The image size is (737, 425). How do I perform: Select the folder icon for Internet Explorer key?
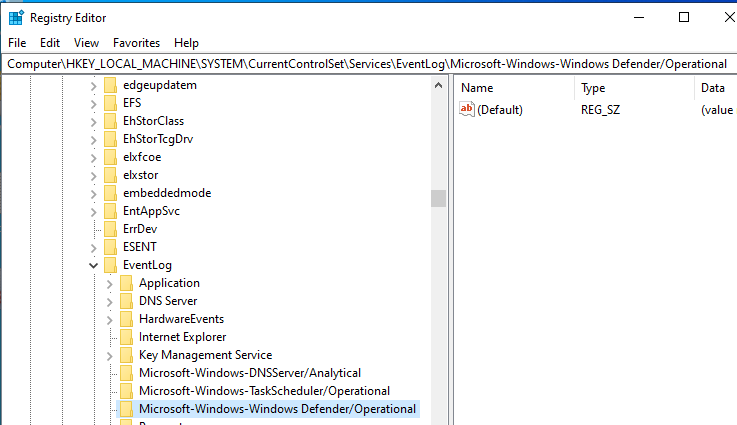coord(126,337)
